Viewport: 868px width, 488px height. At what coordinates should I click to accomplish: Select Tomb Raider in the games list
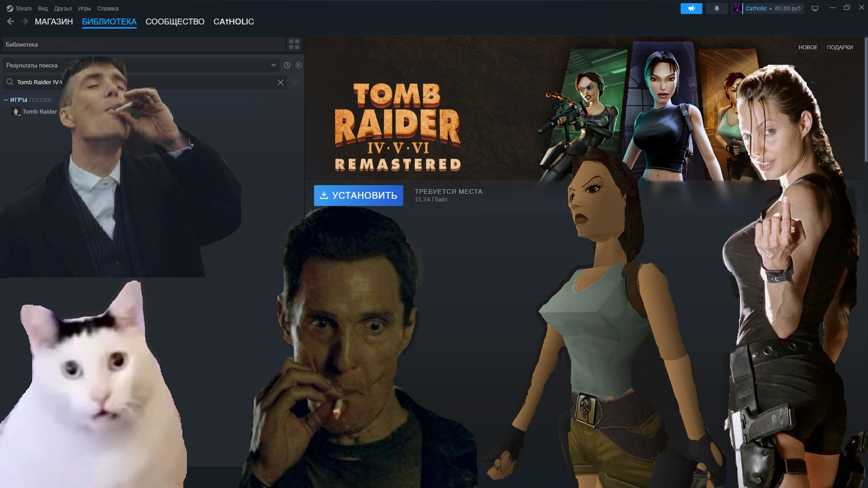40,111
